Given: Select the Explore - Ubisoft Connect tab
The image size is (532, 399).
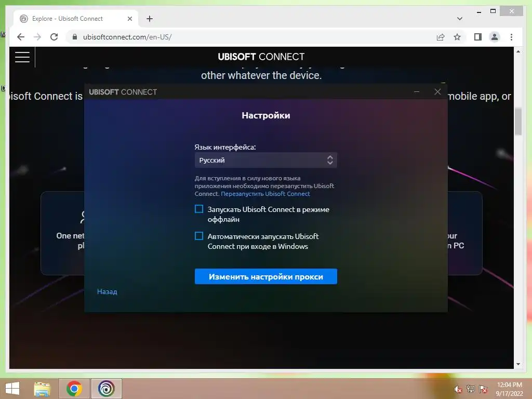Looking at the screenshot, I should pyautogui.click(x=75, y=19).
